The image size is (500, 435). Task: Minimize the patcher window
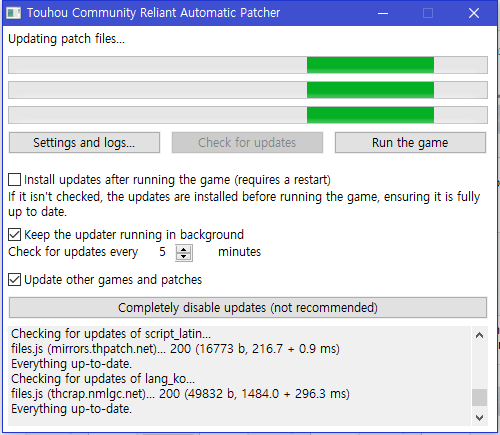(x=383, y=13)
